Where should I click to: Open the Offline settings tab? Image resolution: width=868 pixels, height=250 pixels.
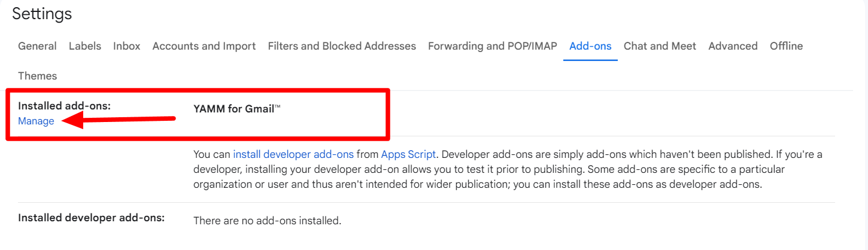tap(786, 46)
